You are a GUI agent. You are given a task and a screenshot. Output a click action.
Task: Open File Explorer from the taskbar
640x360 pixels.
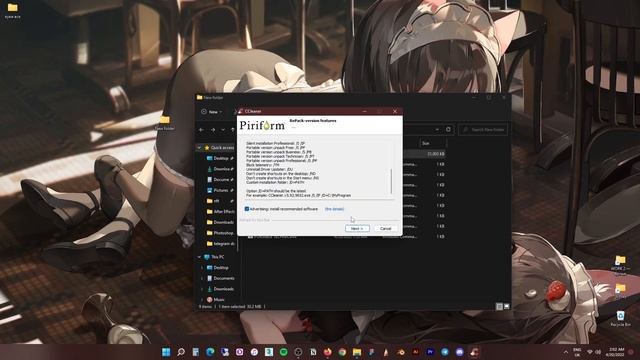tap(357, 352)
